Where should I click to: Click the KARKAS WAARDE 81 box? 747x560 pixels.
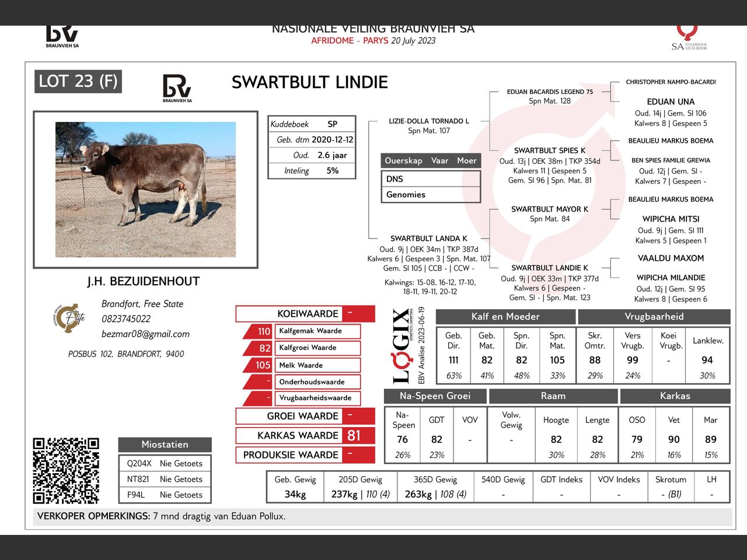(305, 435)
